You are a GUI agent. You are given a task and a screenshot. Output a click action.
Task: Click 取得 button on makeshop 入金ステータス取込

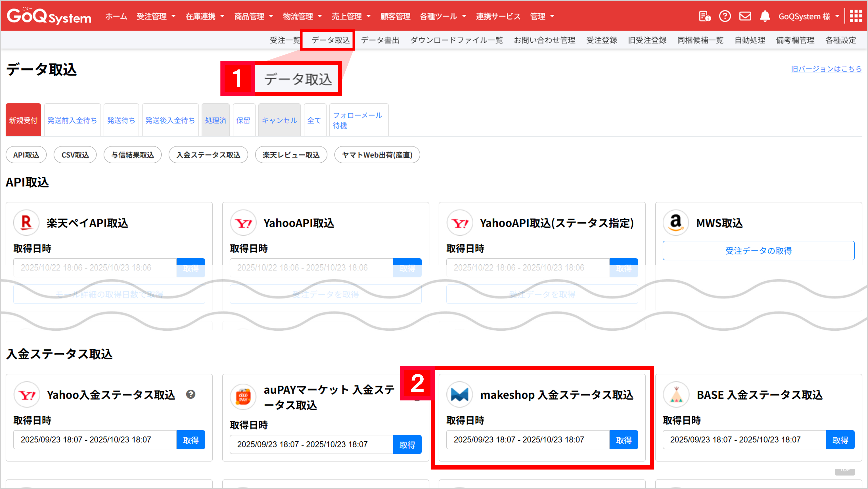pyautogui.click(x=623, y=440)
